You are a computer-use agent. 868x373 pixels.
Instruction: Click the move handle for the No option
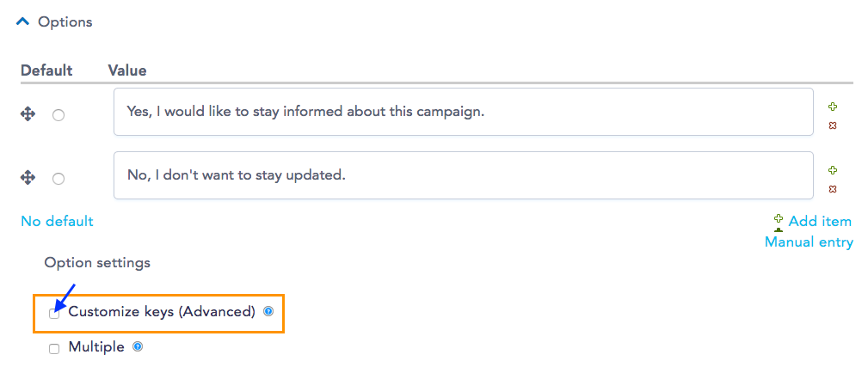tap(28, 178)
